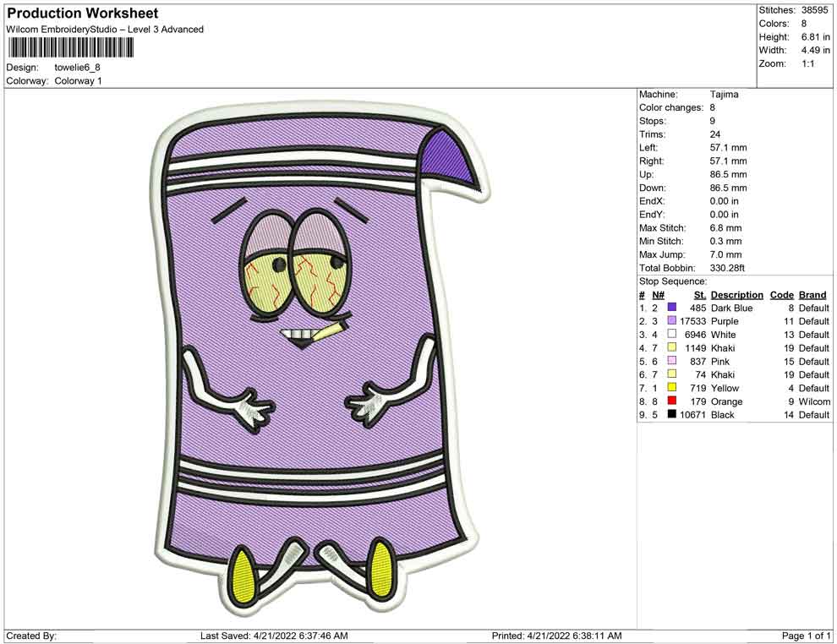Image resolution: width=837 pixels, height=644 pixels.
Task: Click the "Left:" extent label
Action: (648, 148)
